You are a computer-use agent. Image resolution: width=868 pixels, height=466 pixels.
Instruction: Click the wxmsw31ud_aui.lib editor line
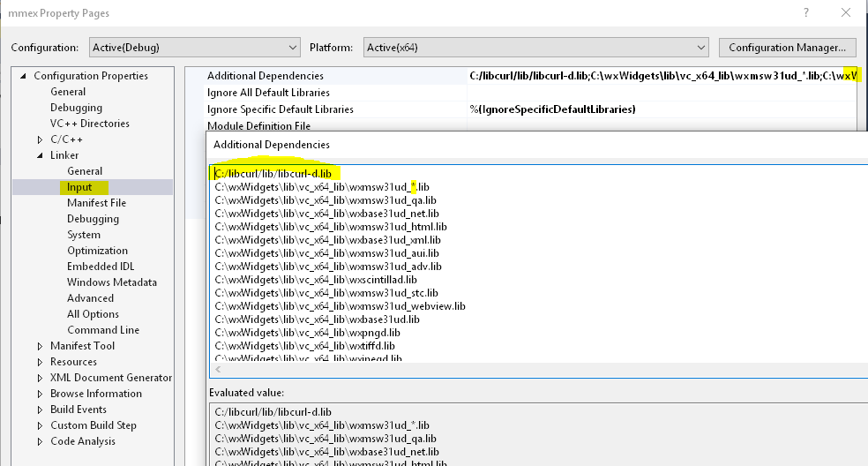tap(326, 254)
